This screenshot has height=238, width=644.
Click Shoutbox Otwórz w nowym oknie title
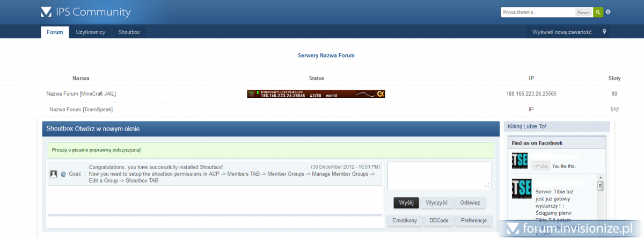[x=93, y=128]
